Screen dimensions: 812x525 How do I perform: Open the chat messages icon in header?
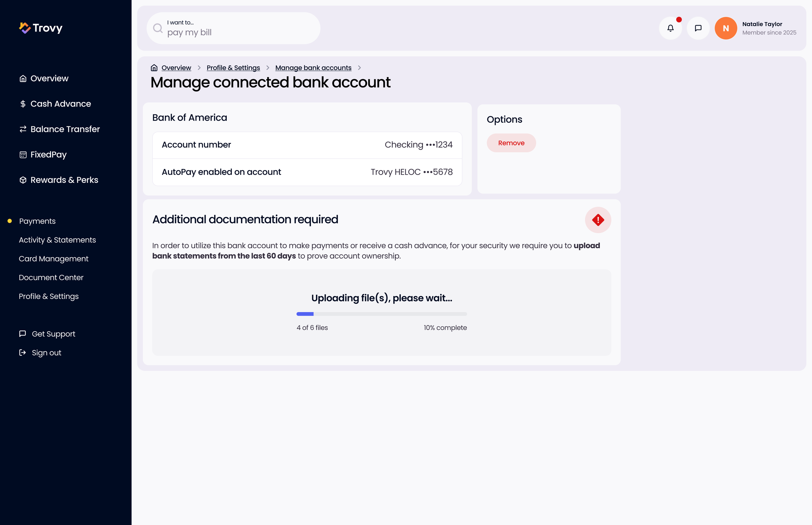click(x=698, y=28)
